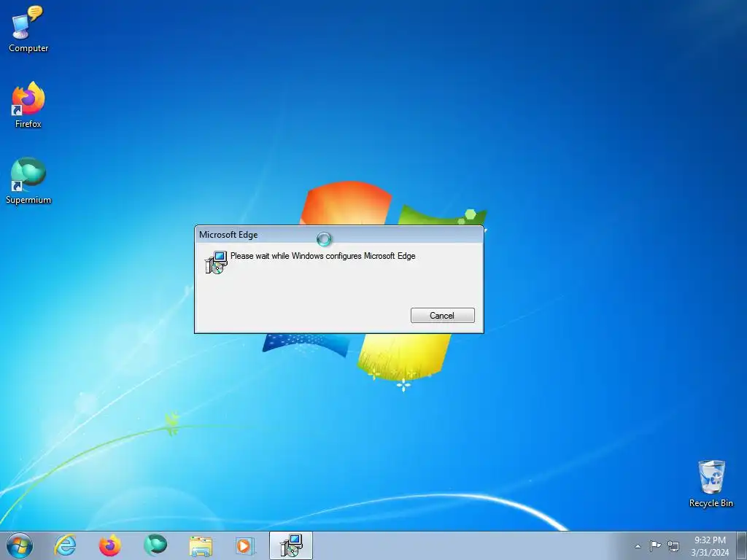Show hidden tray icons arrow

click(x=638, y=546)
